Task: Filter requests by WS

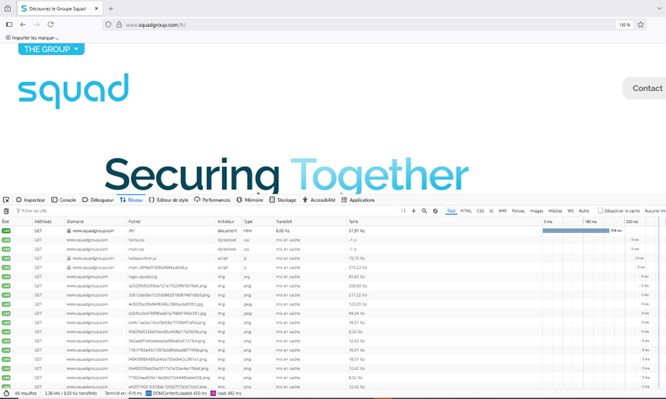Action: click(x=570, y=211)
